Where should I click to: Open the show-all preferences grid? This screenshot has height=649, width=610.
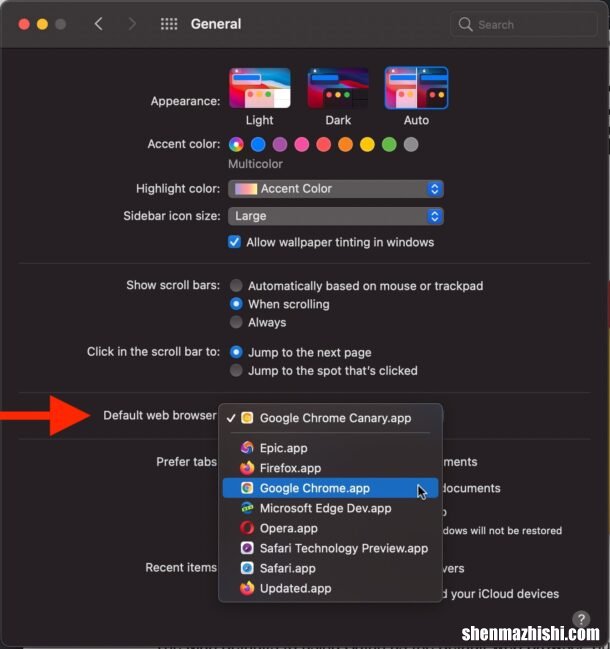pos(169,24)
